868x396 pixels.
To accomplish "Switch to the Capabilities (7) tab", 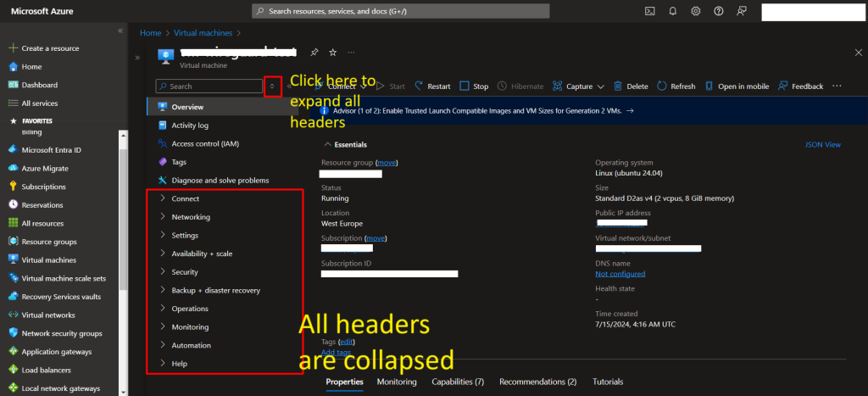I will pos(457,382).
